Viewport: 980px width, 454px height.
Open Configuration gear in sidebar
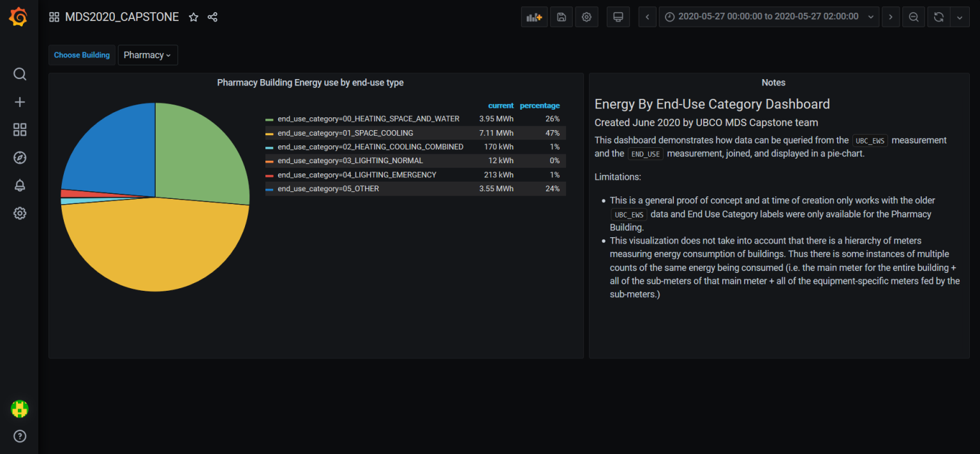[x=20, y=213]
